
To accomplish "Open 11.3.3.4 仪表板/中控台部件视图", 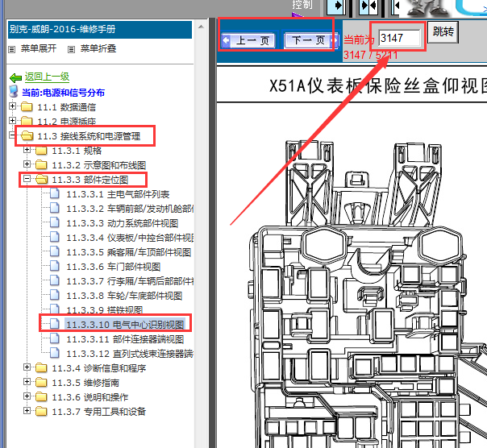I will (130, 238).
